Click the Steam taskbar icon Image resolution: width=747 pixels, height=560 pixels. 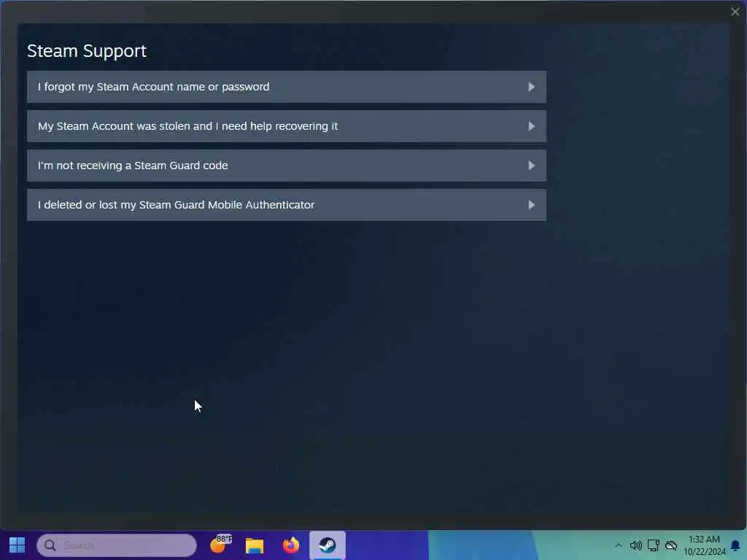(x=328, y=545)
